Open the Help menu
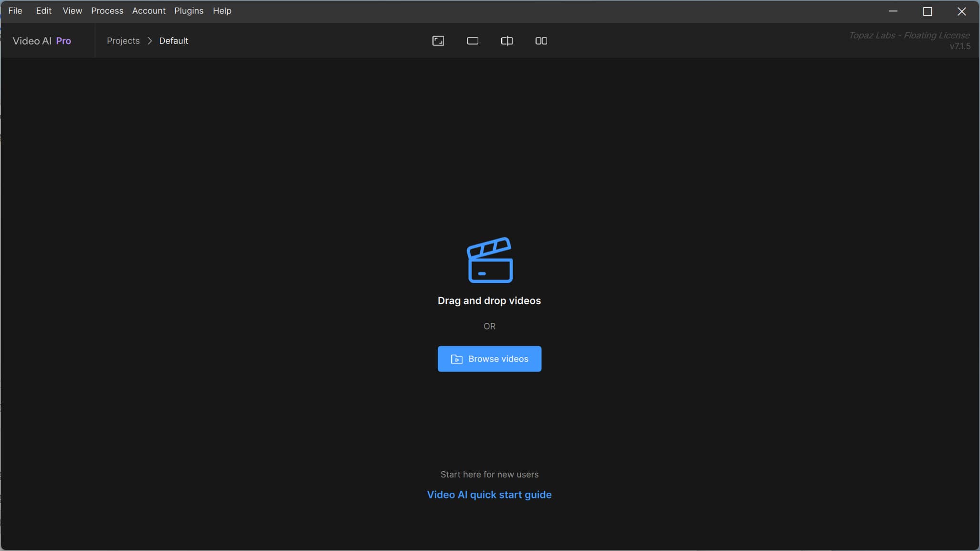 click(222, 11)
